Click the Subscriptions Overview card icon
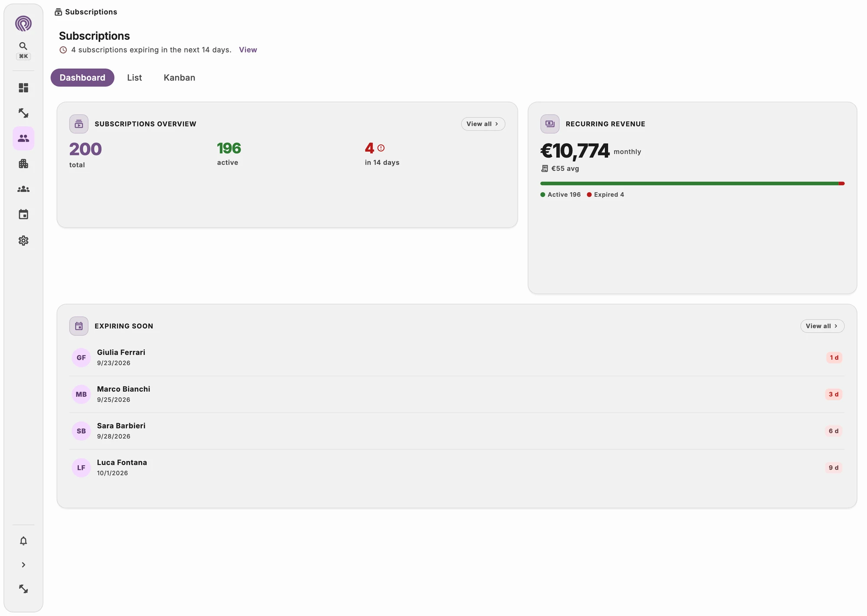 pos(79,124)
